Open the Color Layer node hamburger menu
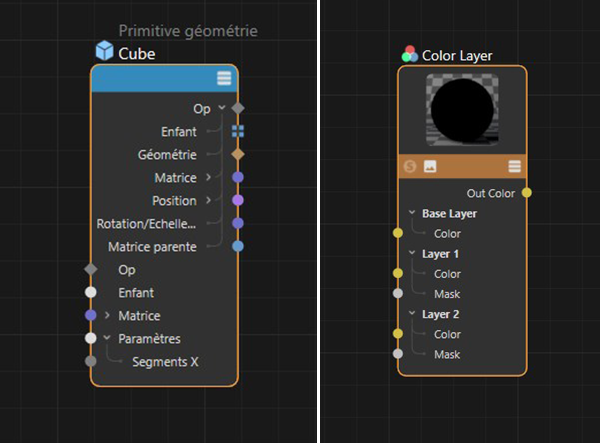This screenshot has height=443, width=600. point(514,167)
